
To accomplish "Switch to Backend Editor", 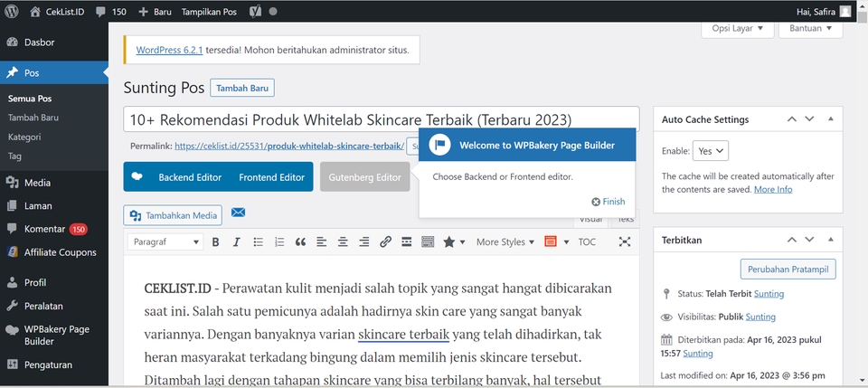I will click(190, 177).
